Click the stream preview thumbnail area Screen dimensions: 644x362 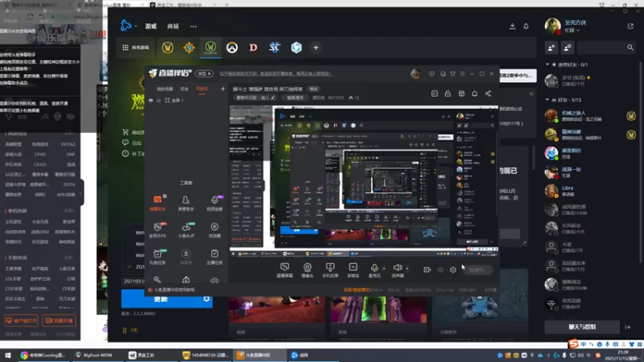click(364, 180)
